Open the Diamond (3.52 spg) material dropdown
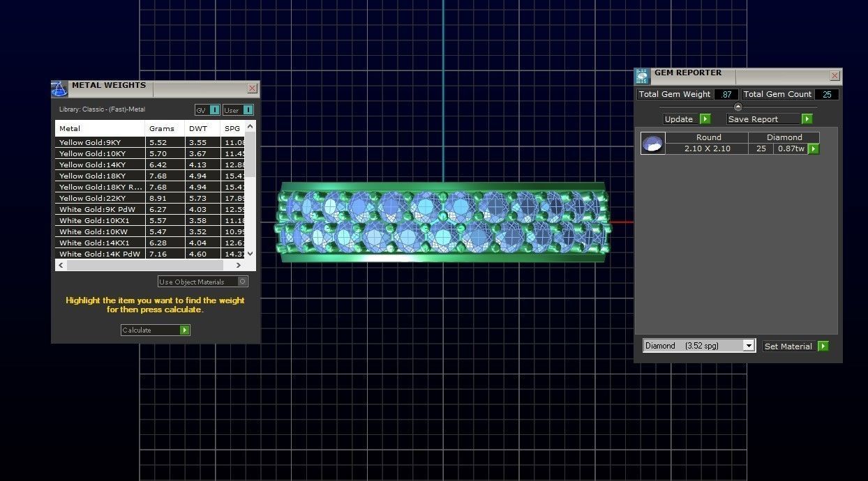This screenshot has height=481, width=868. 749,346
